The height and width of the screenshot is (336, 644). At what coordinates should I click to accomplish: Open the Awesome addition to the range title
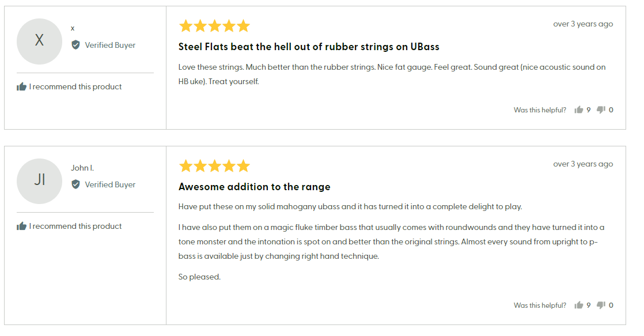254,187
